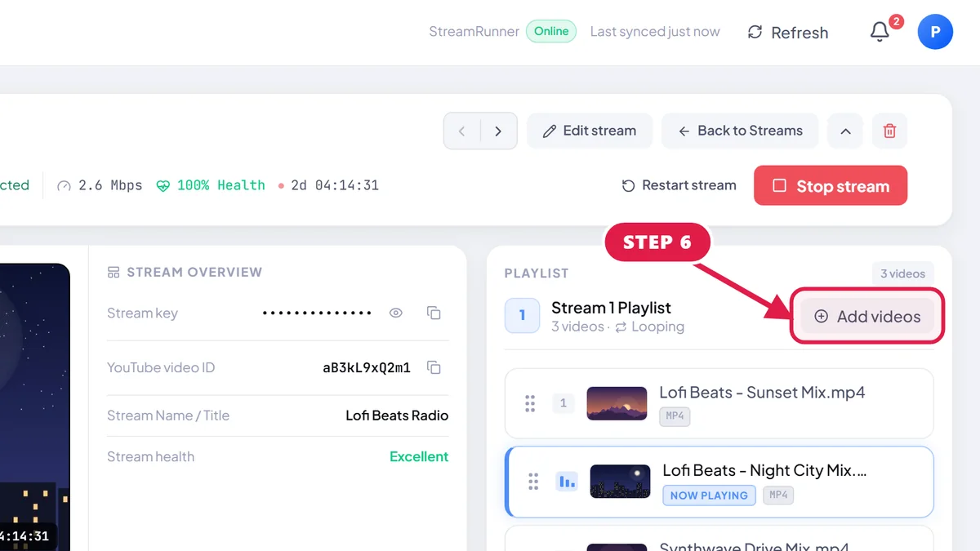Copy the YouTube video ID
The height and width of the screenshot is (551, 980).
434,367
